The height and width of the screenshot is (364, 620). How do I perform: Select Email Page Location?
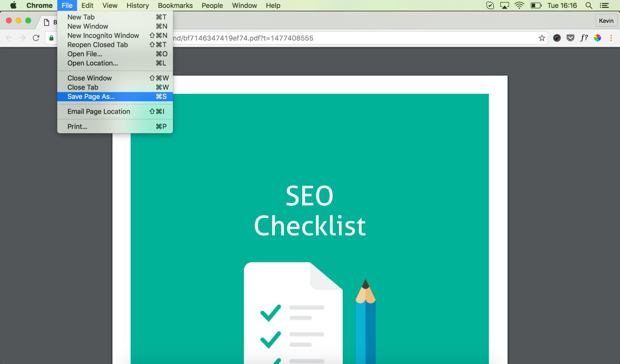115,111
